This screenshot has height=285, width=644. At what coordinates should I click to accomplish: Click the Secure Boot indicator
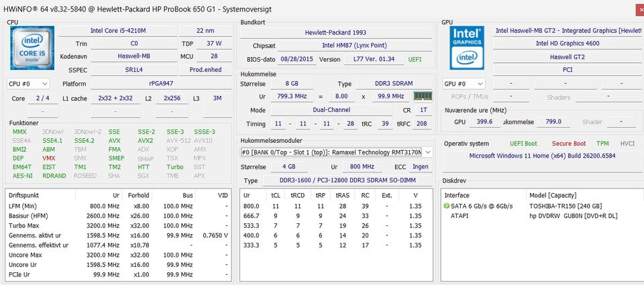569,144
